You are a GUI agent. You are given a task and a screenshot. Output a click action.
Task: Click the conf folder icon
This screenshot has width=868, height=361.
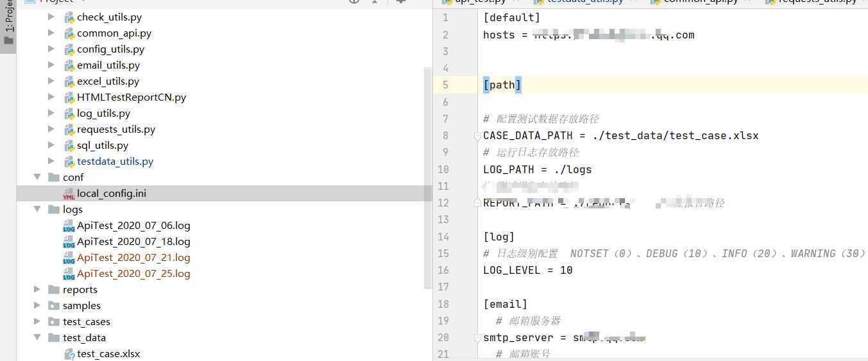click(54, 177)
